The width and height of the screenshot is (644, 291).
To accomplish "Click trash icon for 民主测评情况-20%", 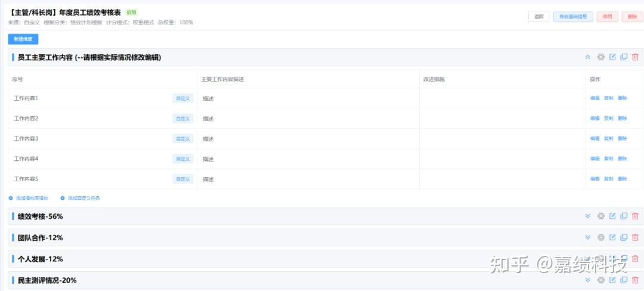I will (x=636, y=280).
